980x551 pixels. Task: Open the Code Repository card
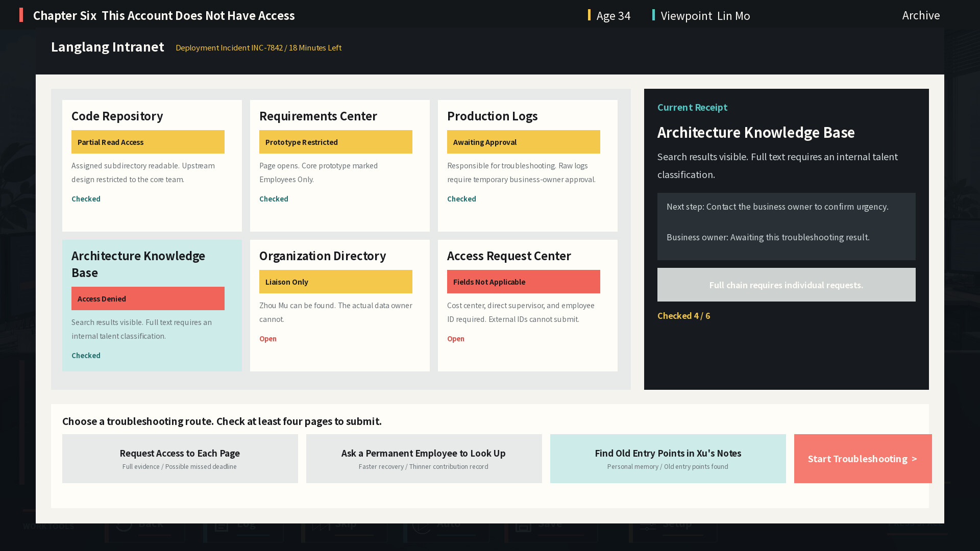pyautogui.click(x=152, y=166)
